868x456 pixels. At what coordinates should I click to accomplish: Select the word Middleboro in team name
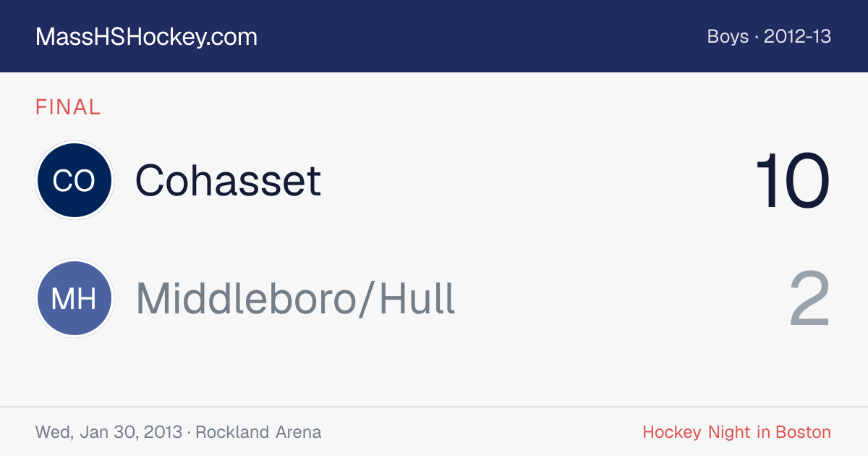point(246,298)
